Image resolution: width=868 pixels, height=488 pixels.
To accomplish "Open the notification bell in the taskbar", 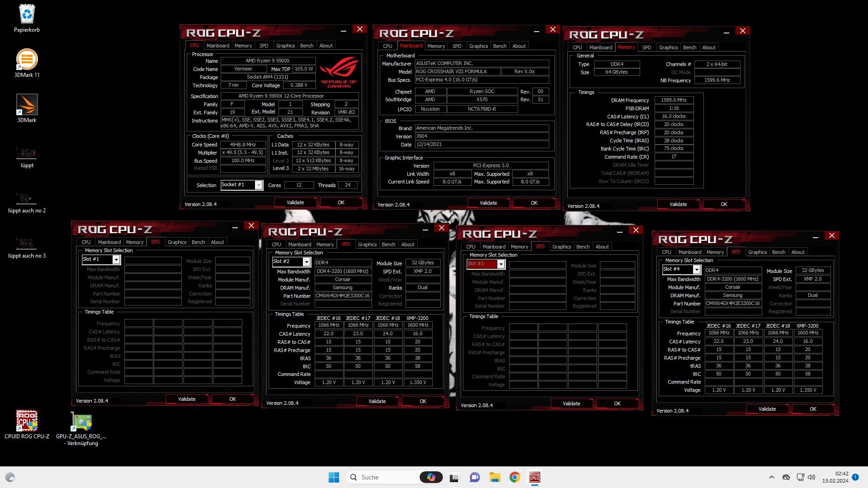I will click(855, 477).
